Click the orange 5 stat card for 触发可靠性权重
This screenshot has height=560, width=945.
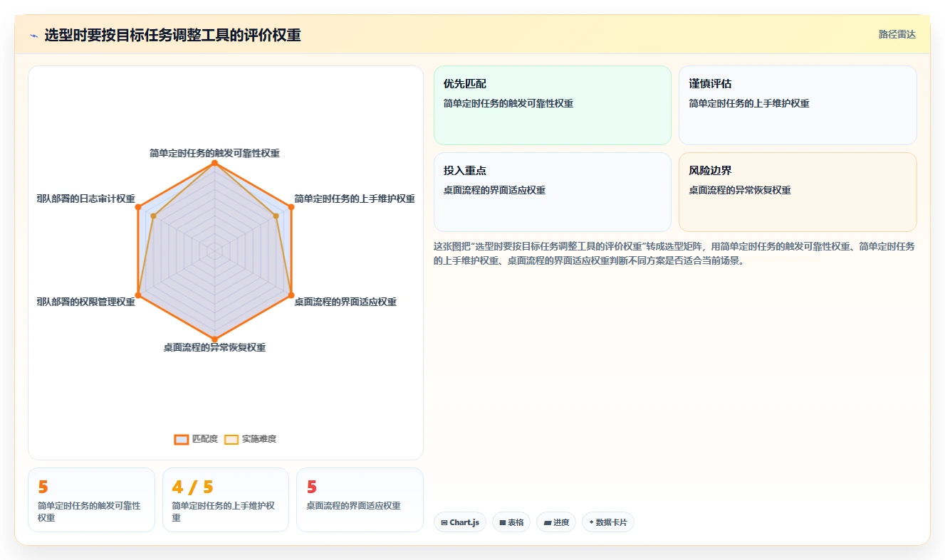(91, 500)
